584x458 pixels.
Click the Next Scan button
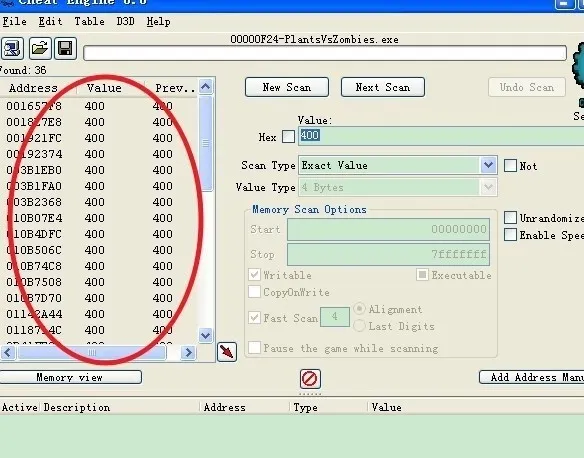click(383, 87)
